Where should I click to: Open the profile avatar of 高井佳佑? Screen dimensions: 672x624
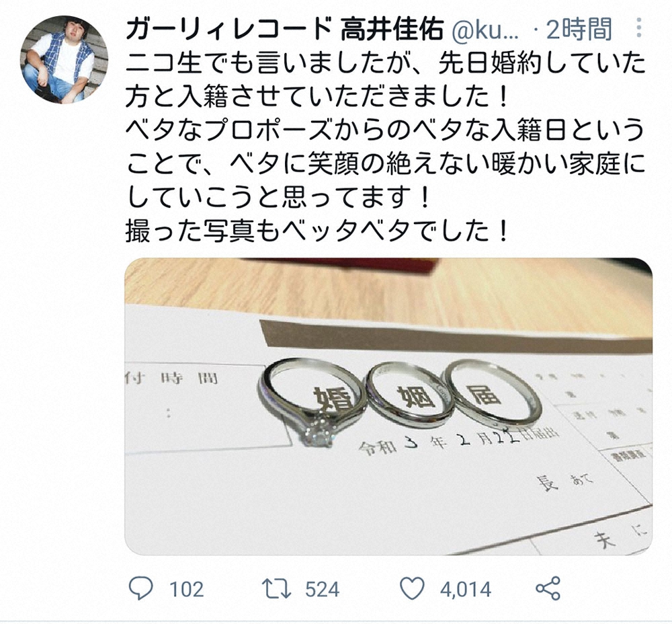point(65,60)
